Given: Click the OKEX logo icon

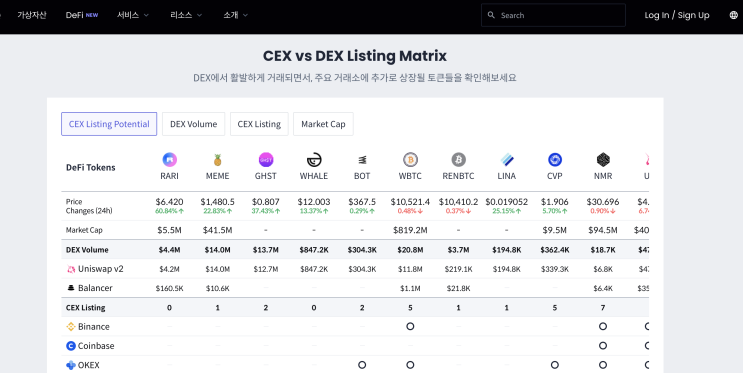Looking at the screenshot, I should (71, 365).
